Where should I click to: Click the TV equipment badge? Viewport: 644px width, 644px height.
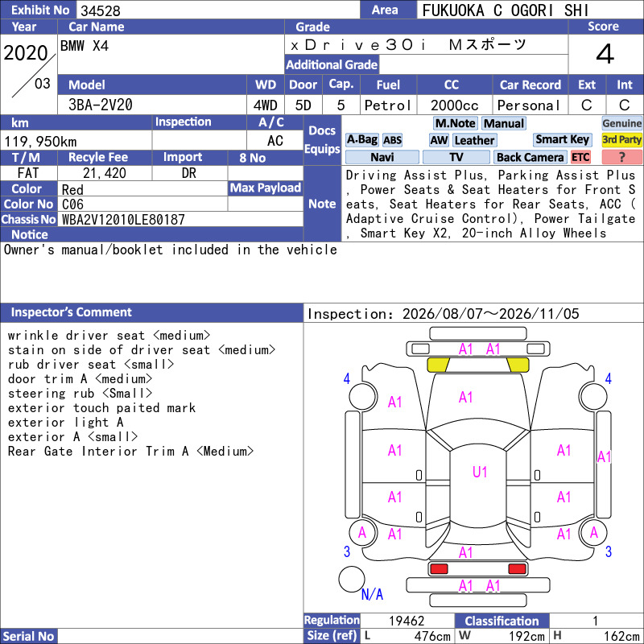tap(456, 157)
